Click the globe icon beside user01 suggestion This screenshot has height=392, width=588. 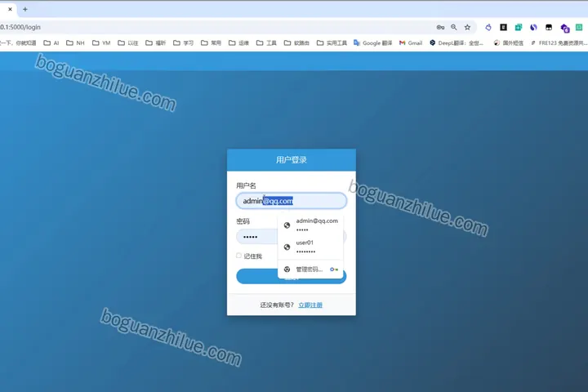point(287,247)
